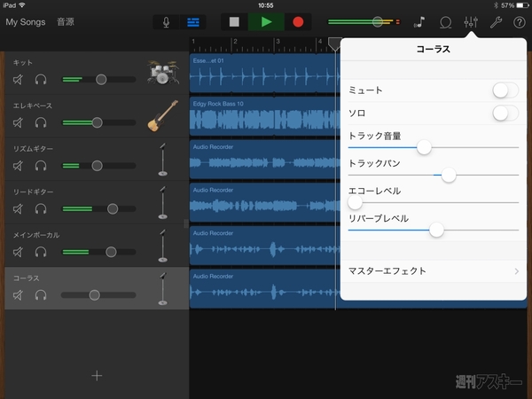Open the 音源 instrument browser
The height and width of the screenshot is (399, 532).
pyautogui.click(x=66, y=20)
